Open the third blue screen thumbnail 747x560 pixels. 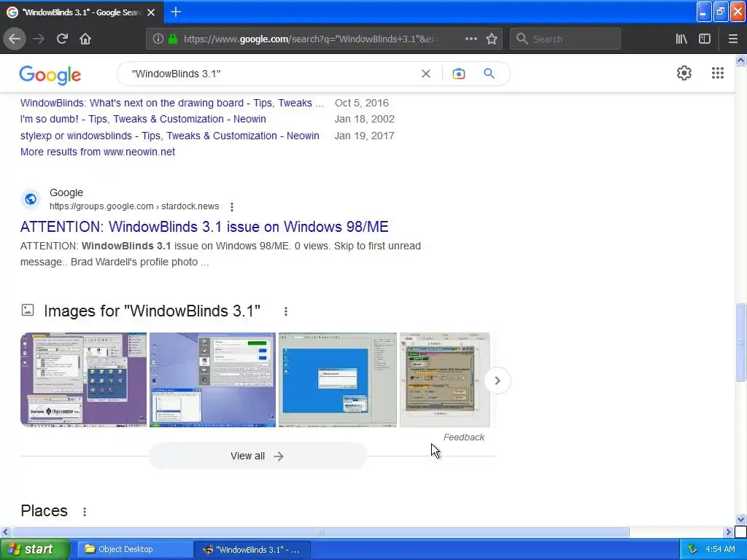click(337, 380)
